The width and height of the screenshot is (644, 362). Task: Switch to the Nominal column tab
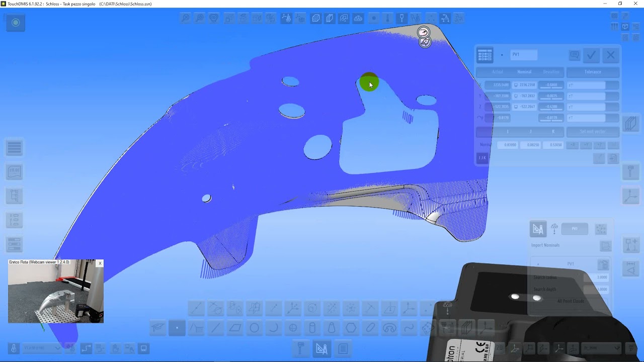(524, 72)
